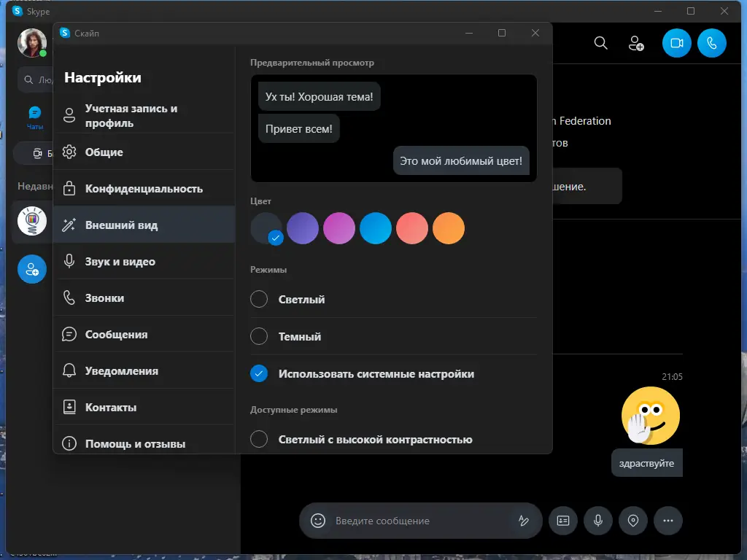
Task: Share your location via the location icon
Action: click(632, 521)
